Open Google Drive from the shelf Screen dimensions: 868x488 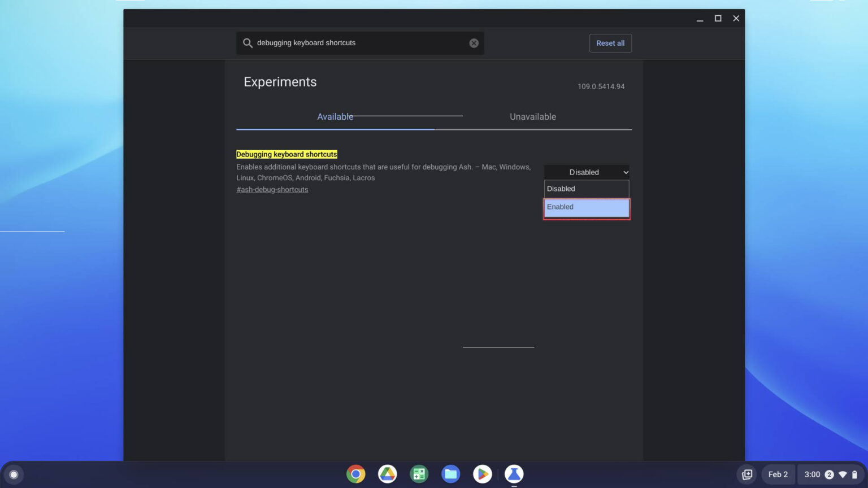click(387, 474)
